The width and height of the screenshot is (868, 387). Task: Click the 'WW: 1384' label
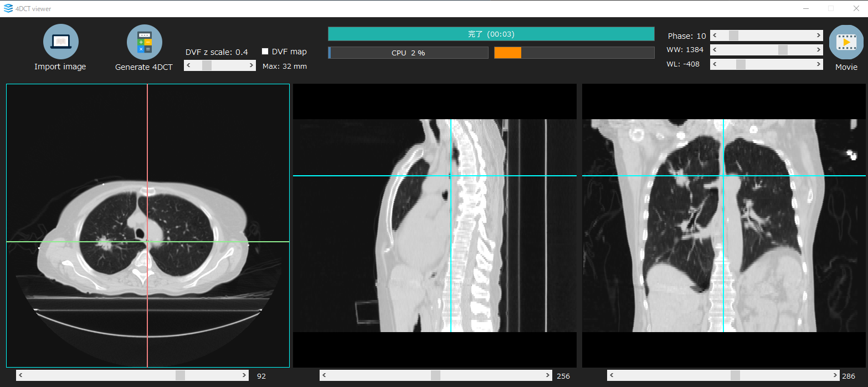685,50
